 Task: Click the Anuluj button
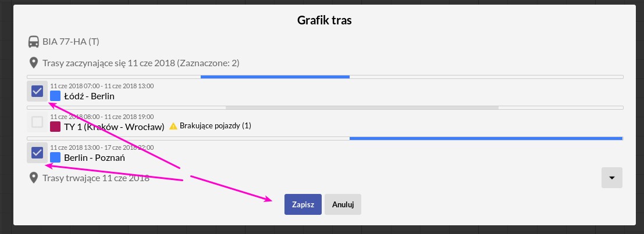343,204
